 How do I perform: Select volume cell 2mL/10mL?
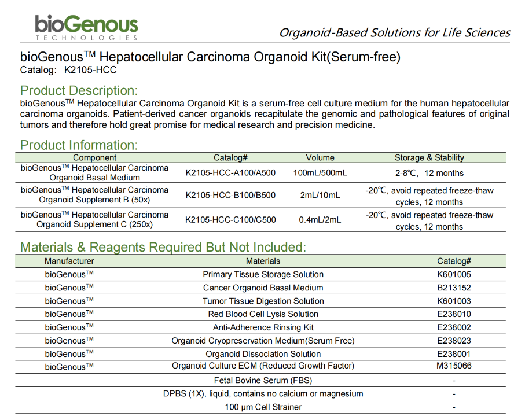pos(320,195)
